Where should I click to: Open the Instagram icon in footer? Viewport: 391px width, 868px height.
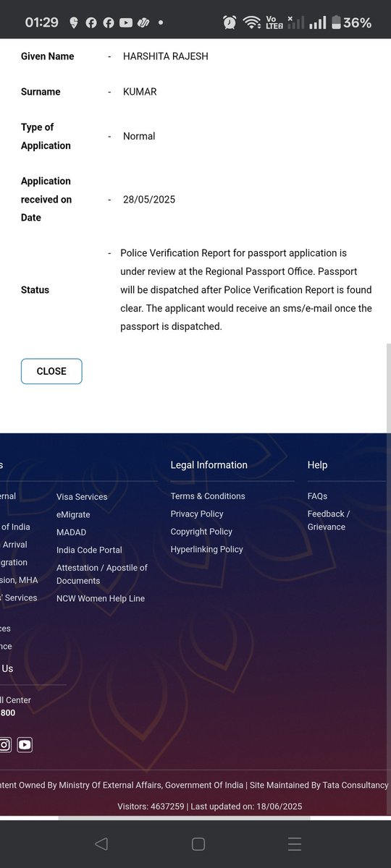click(x=4, y=744)
